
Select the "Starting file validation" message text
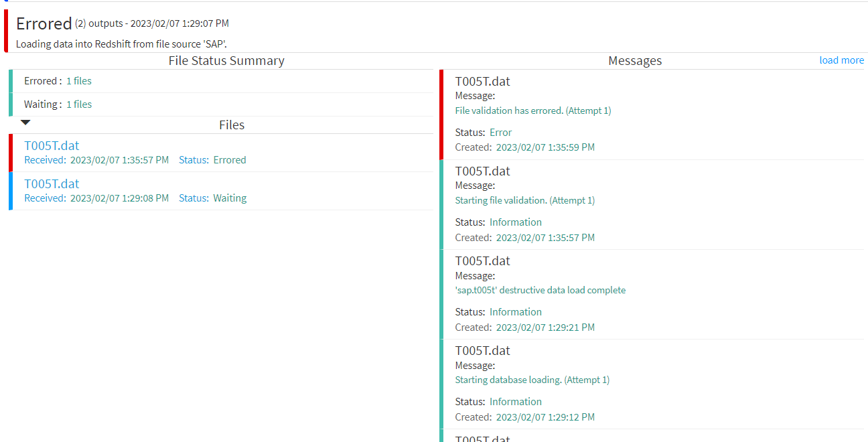[x=524, y=200]
